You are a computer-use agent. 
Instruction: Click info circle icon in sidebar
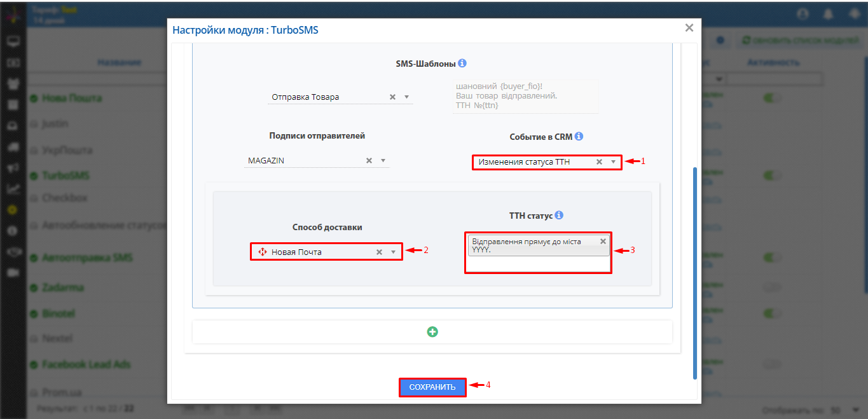click(13, 230)
